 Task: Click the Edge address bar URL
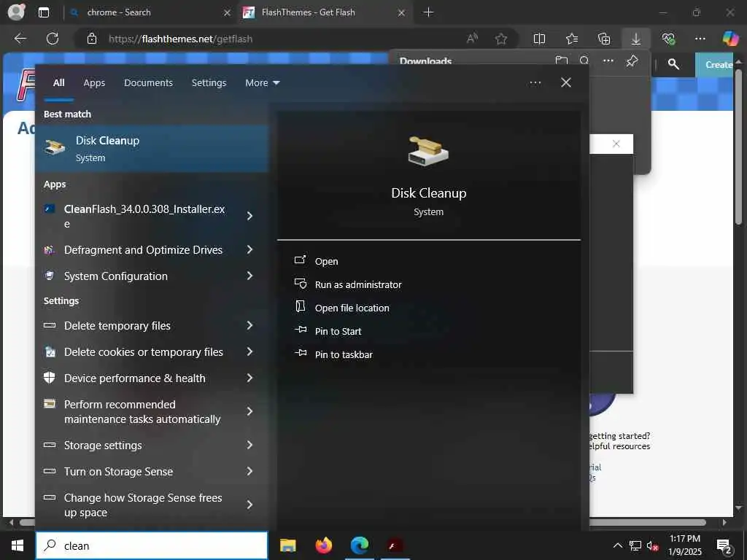point(181,39)
